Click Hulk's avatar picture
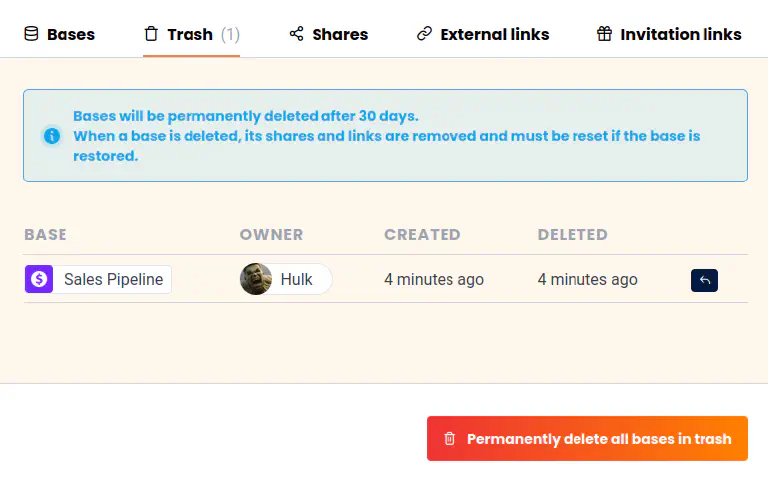 tap(256, 280)
